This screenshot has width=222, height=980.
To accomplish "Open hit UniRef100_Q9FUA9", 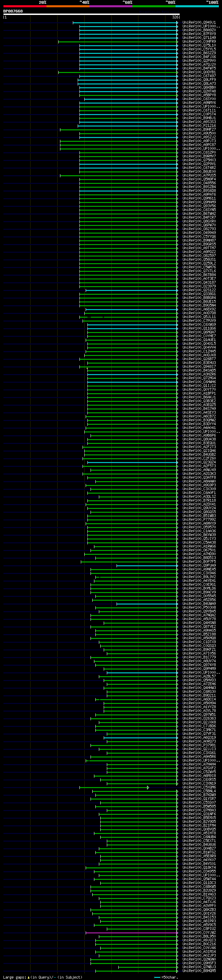I will [x=199, y=565].
